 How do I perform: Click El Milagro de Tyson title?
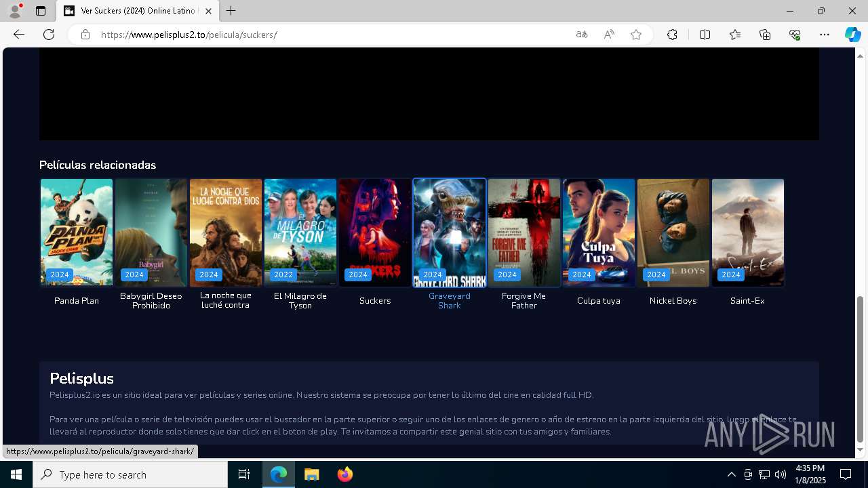click(x=300, y=300)
